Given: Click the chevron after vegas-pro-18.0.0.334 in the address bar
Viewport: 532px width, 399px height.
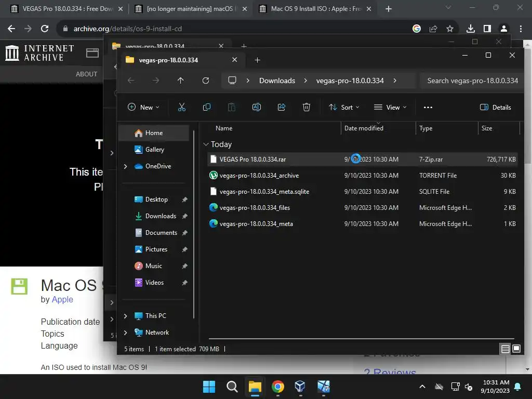Looking at the screenshot, I should click(x=395, y=81).
